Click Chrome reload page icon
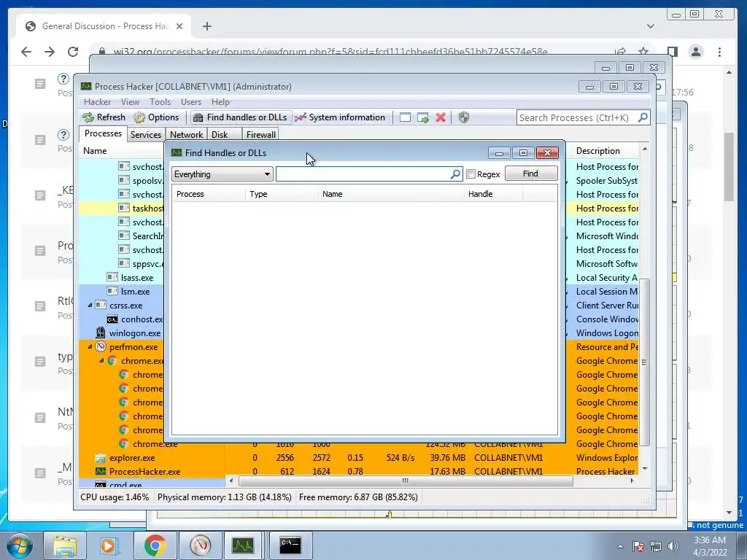Viewport: 747px width, 560px height. (73, 52)
